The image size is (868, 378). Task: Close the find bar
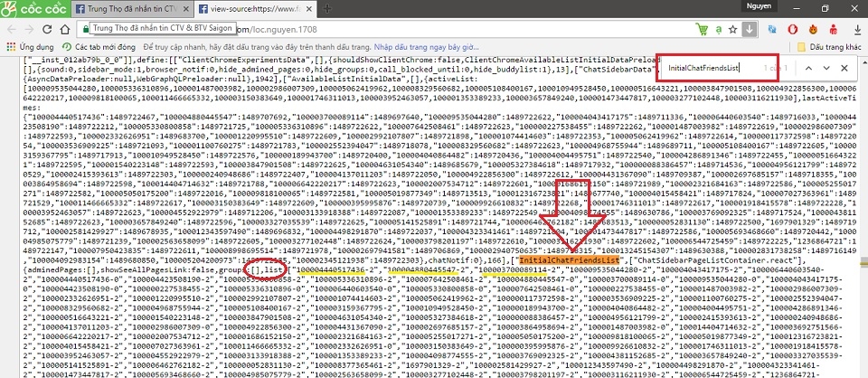pyautogui.click(x=844, y=68)
